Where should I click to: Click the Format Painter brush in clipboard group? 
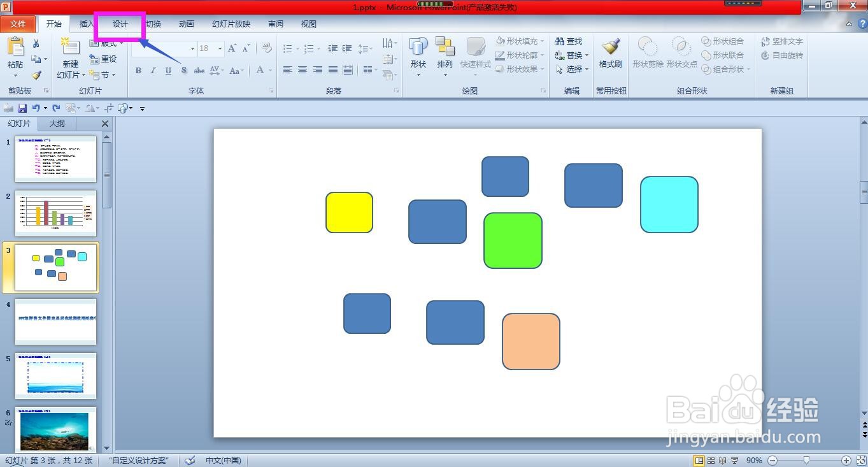coord(36,75)
